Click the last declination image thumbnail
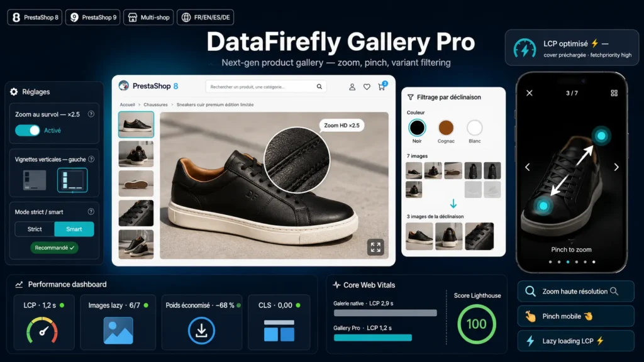Image resolution: width=644 pixels, height=362 pixels. click(479, 236)
